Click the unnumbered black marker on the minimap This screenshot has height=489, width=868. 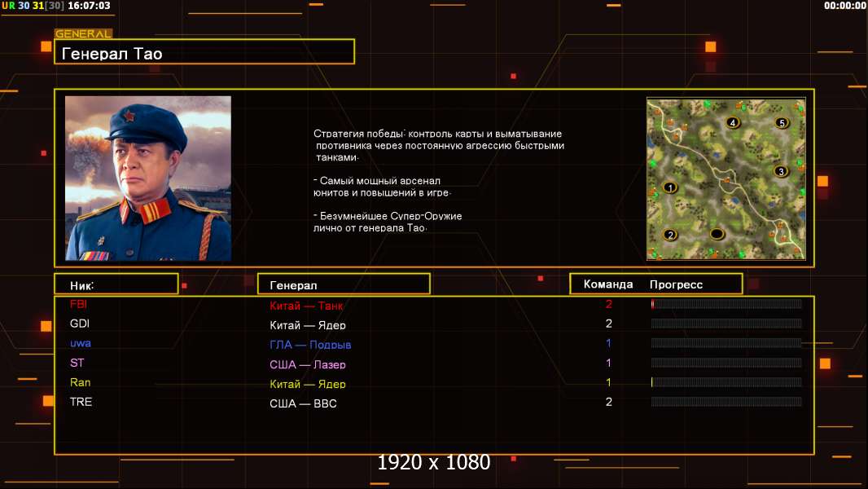click(717, 234)
